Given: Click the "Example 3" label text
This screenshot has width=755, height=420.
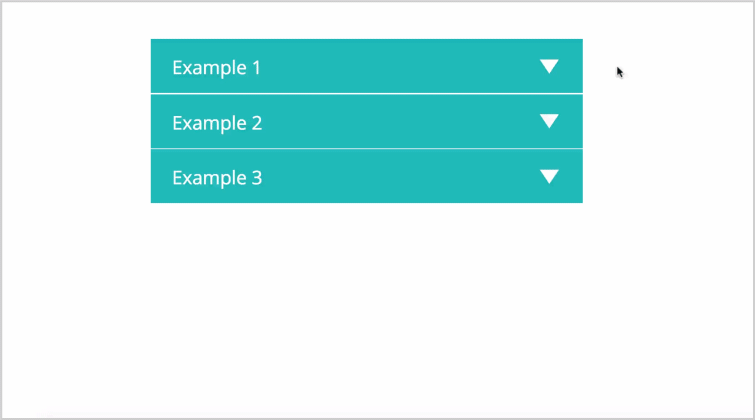Looking at the screenshot, I should pyautogui.click(x=217, y=178).
